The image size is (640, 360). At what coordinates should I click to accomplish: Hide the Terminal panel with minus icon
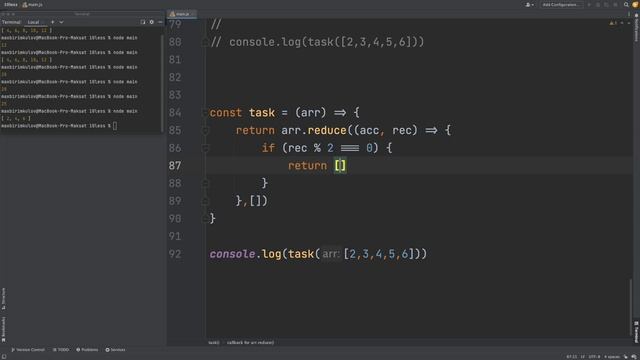coord(160,22)
